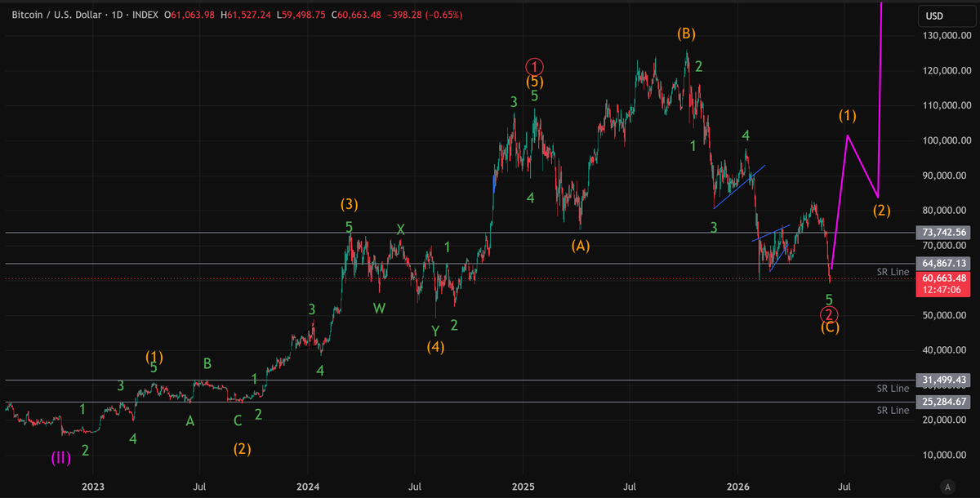Select the orange (3) wave label

pos(350,204)
